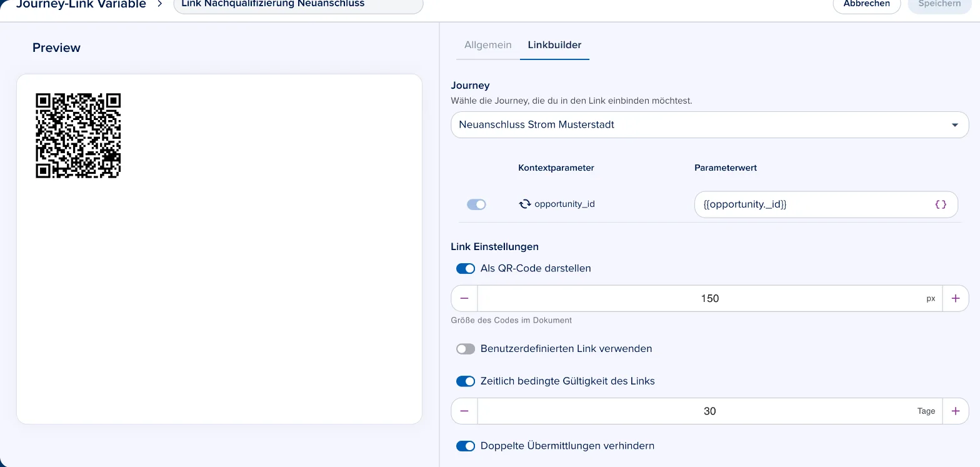Turn off Doppelte Übermittlungen verhindern
Screen dimensions: 980x467
[x=466, y=446]
